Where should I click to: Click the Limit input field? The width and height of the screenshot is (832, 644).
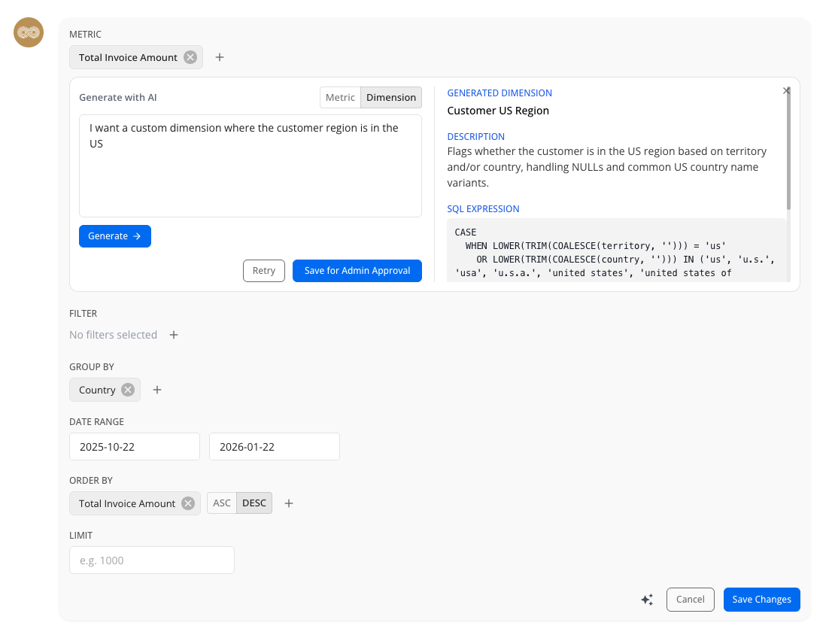152,560
